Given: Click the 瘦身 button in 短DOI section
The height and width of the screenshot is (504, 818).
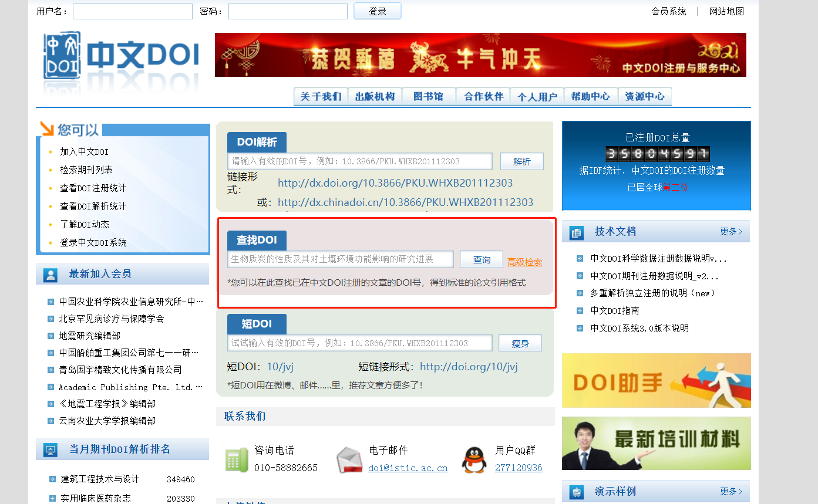Looking at the screenshot, I should point(520,343).
